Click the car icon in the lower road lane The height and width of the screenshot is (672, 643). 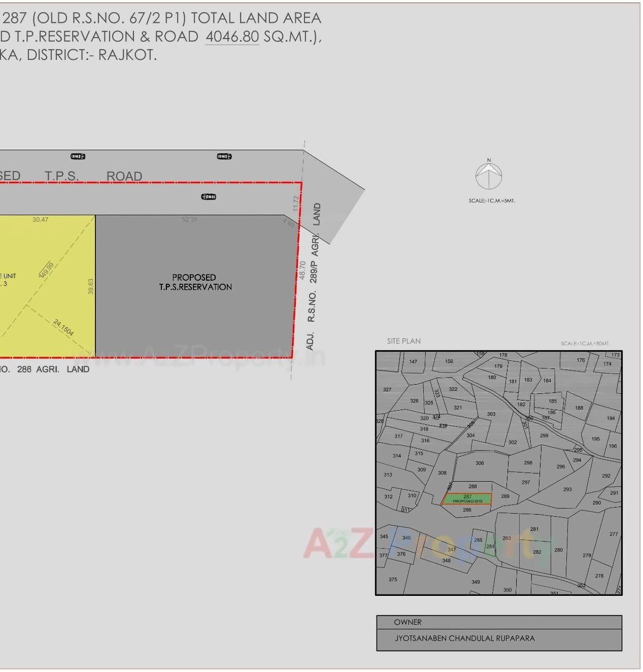click(x=209, y=196)
